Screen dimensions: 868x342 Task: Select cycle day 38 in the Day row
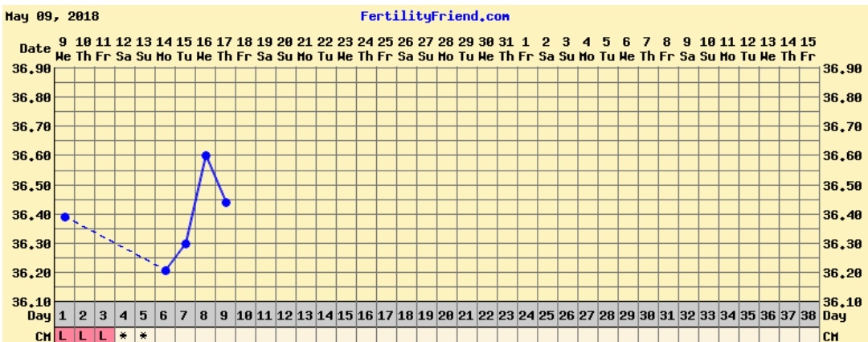pos(808,317)
